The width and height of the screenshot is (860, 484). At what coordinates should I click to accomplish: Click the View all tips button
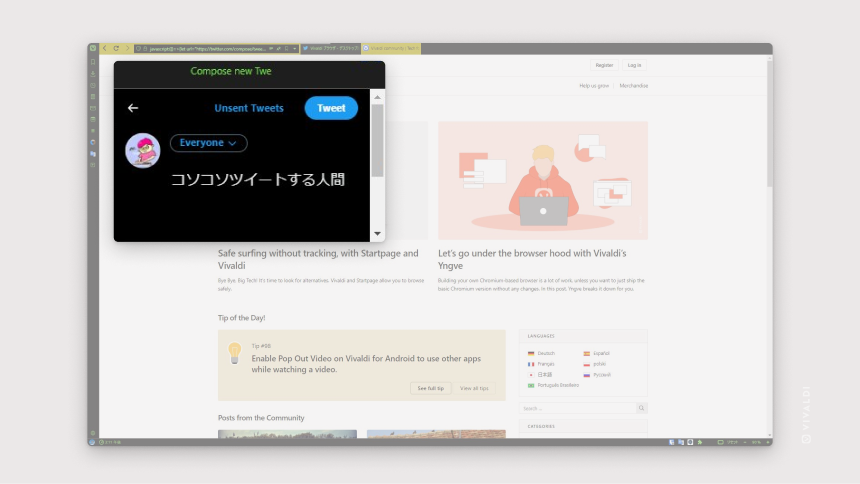tap(474, 388)
